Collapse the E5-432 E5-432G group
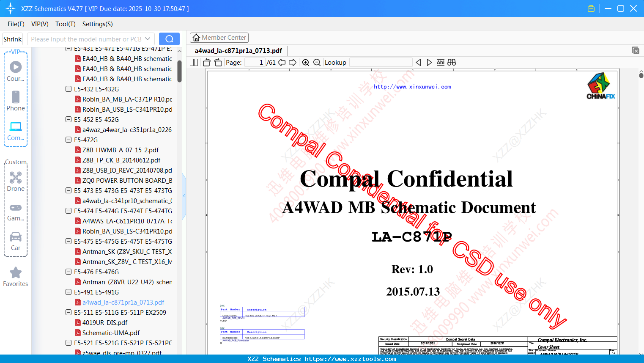 [x=69, y=89]
